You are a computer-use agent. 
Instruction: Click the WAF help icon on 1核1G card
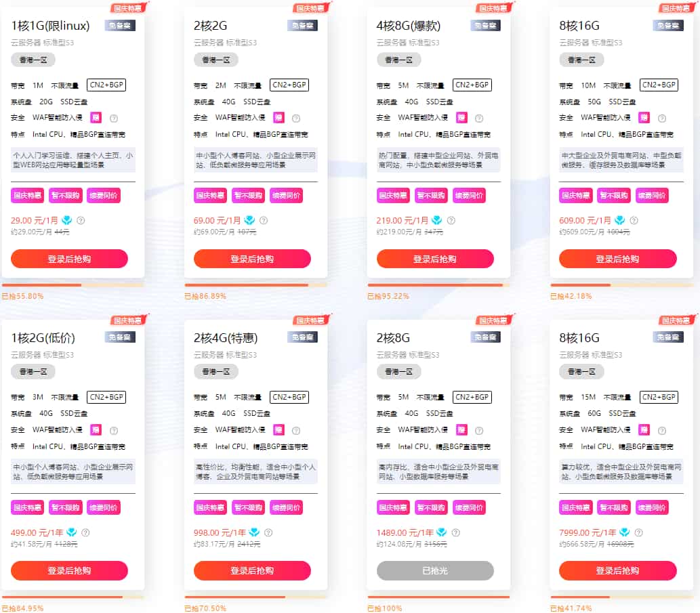tap(115, 118)
